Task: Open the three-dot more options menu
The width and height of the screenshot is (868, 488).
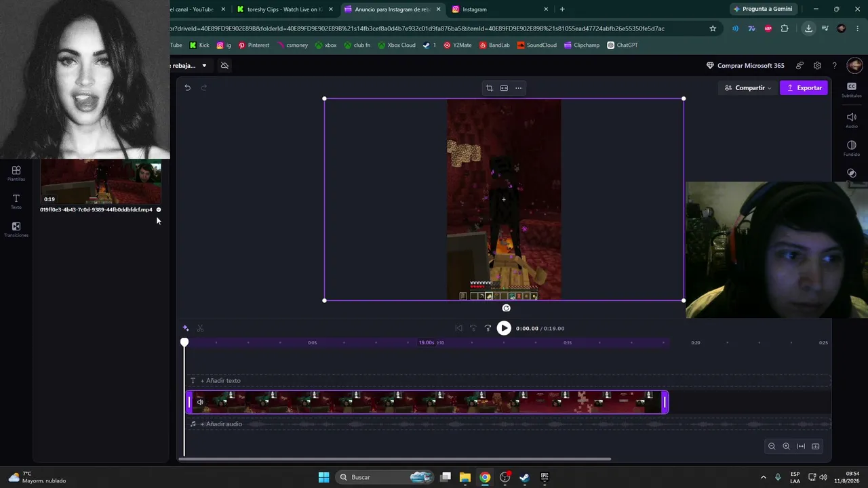Action: (519, 88)
